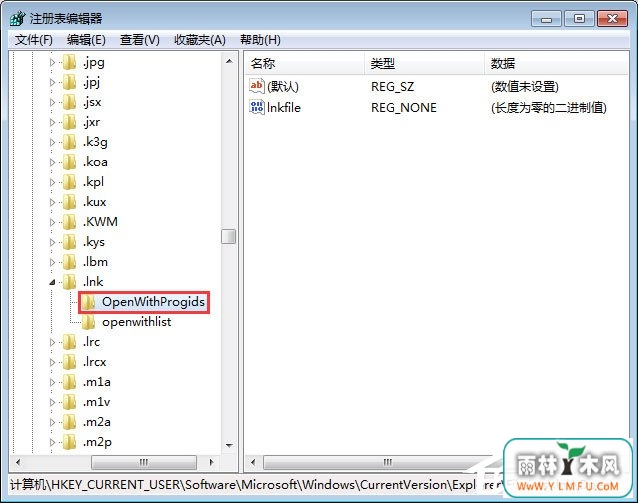Expand the .KWM key
This screenshot has height=503, width=638.
click(x=52, y=222)
